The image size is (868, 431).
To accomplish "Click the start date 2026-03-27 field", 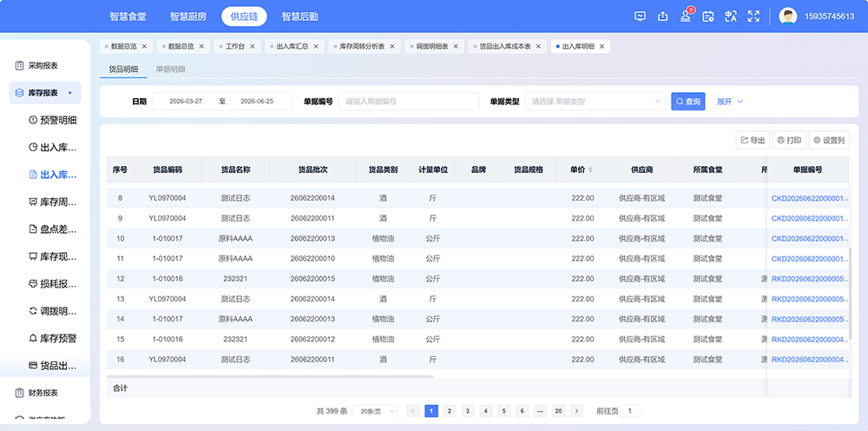I will (x=186, y=102).
